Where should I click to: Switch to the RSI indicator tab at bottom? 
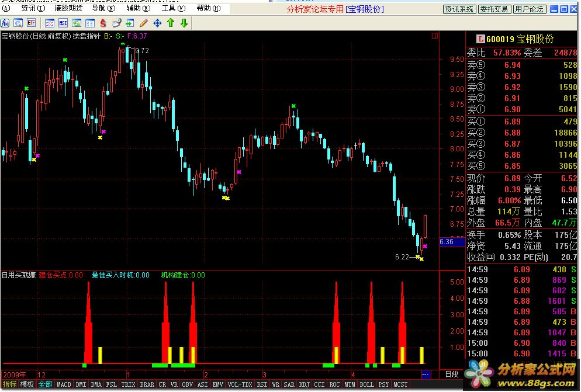(x=262, y=384)
